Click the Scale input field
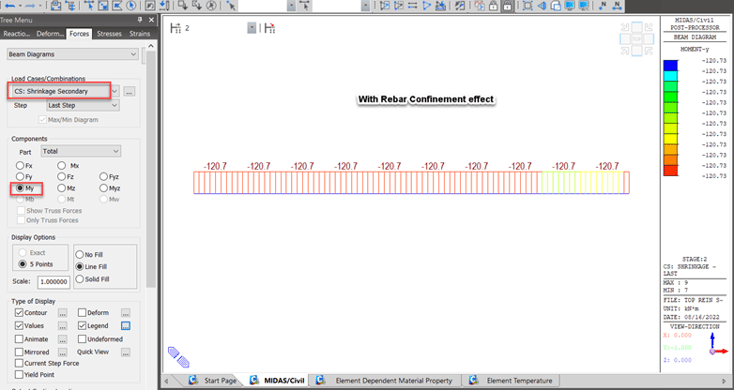This screenshot has width=734, height=390. pos(53,282)
